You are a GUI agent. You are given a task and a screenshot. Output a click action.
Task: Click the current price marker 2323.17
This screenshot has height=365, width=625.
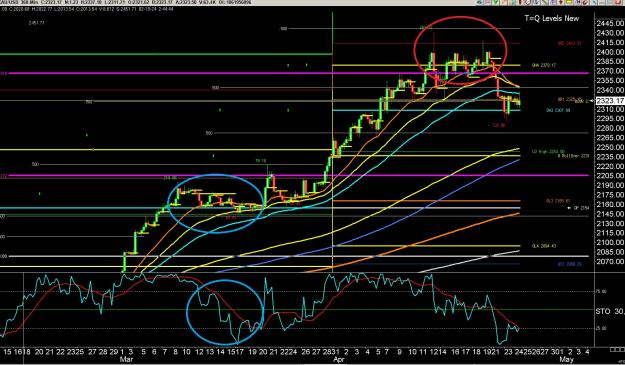point(610,101)
